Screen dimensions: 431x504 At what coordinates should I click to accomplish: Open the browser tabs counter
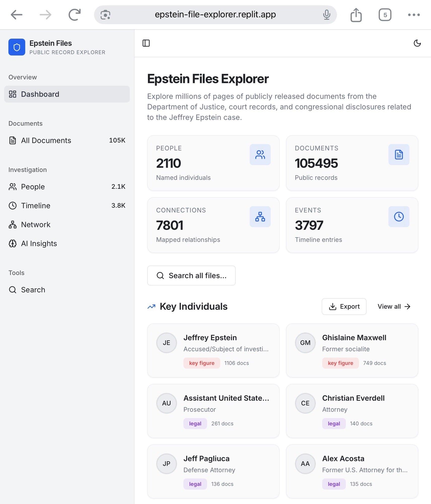coord(385,15)
